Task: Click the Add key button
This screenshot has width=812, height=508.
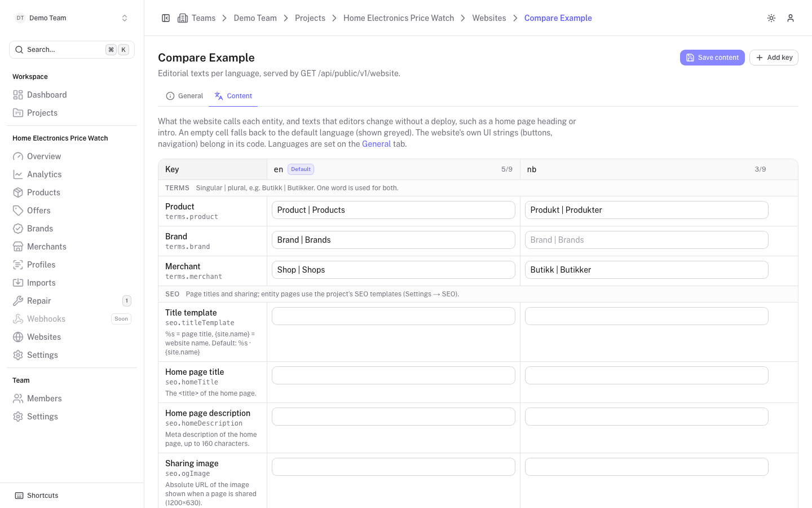Action: pos(774,58)
